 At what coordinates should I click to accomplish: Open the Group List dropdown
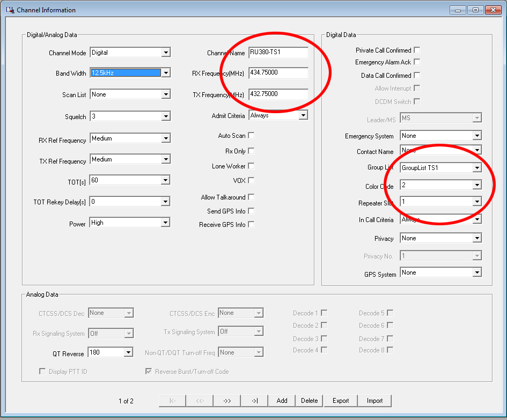point(476,168)
